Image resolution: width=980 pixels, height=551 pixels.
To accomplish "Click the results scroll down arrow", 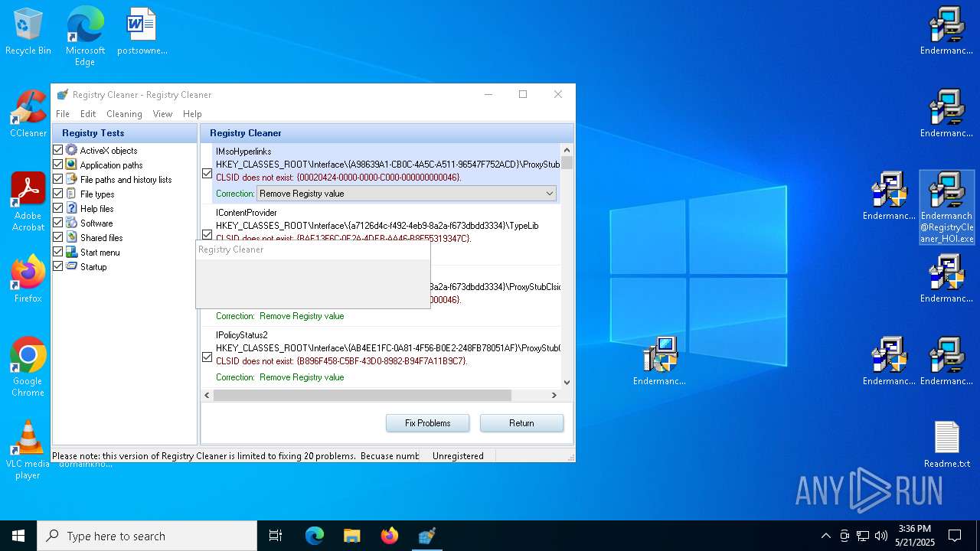I will 567,382.
